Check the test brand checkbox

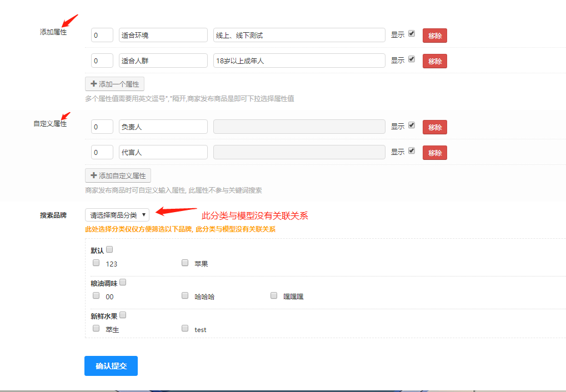(x=185, y=329)
